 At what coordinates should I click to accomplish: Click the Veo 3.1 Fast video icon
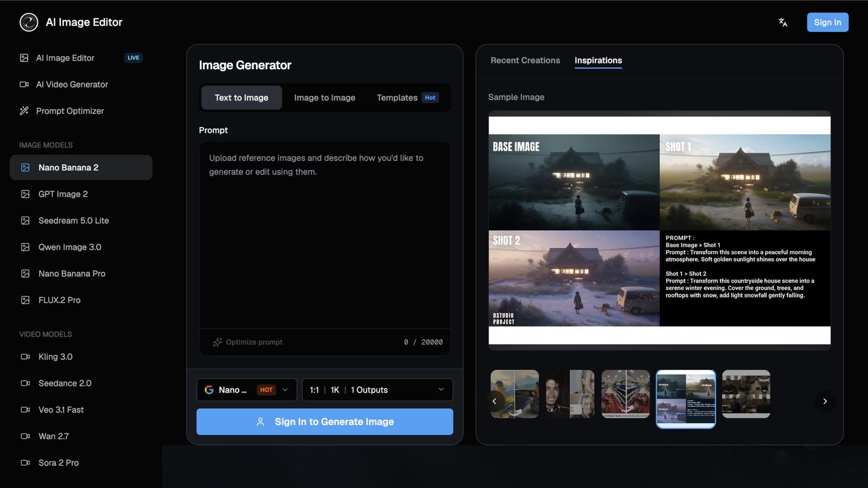[x=25, y=410]
